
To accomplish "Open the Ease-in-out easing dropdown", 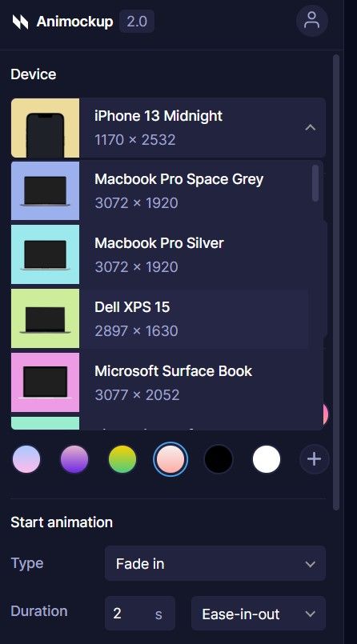I will tap(259, 614).
